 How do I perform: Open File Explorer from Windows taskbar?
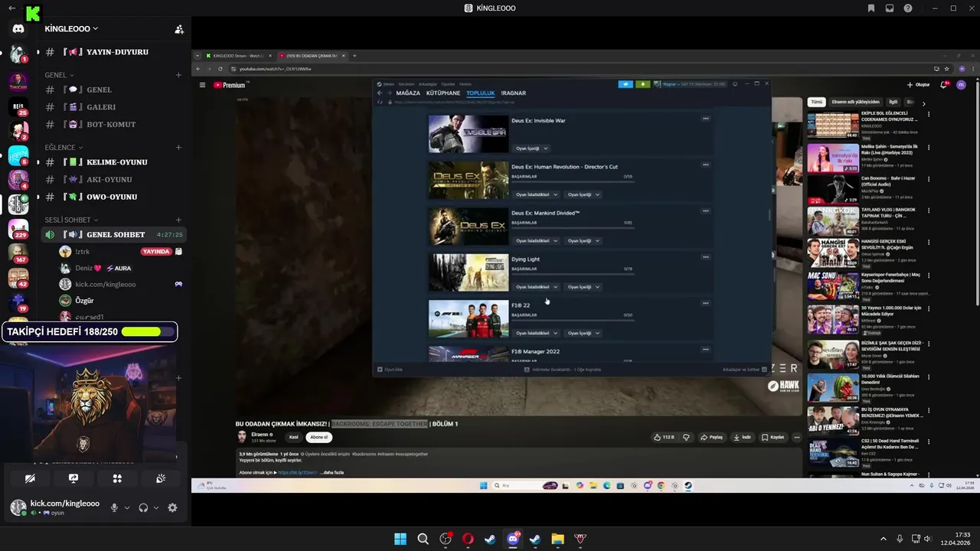tap(557, 539)
